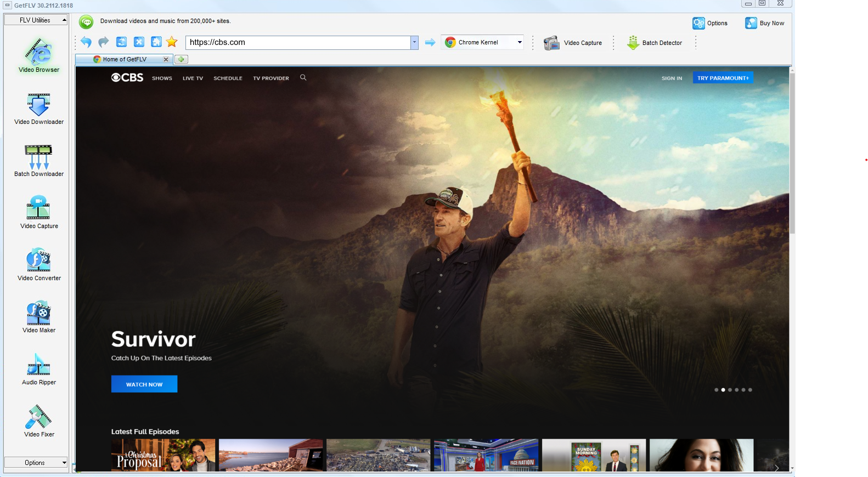Open the Face the Nation thumbnail

tap(486, 455)
